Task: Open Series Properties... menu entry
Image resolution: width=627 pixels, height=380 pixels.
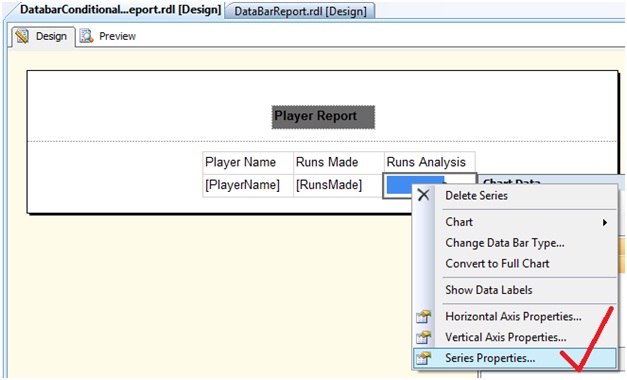Action: click(515, 358)
